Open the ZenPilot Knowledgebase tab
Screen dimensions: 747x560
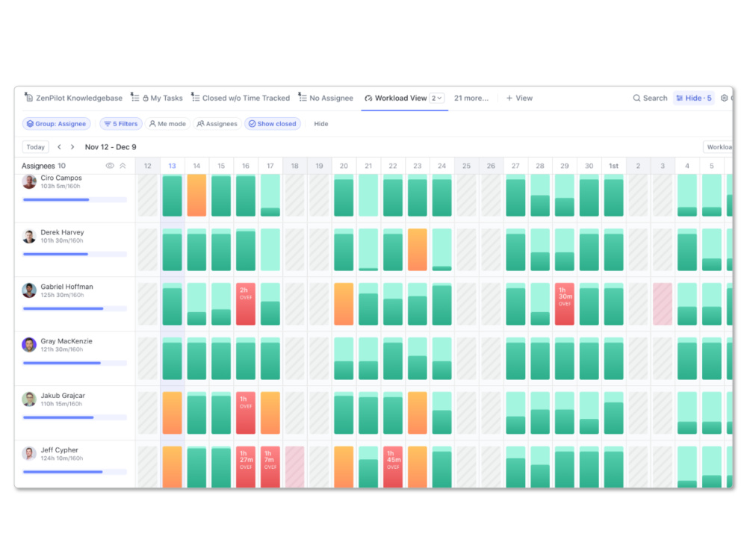click(x=74, y=98)
